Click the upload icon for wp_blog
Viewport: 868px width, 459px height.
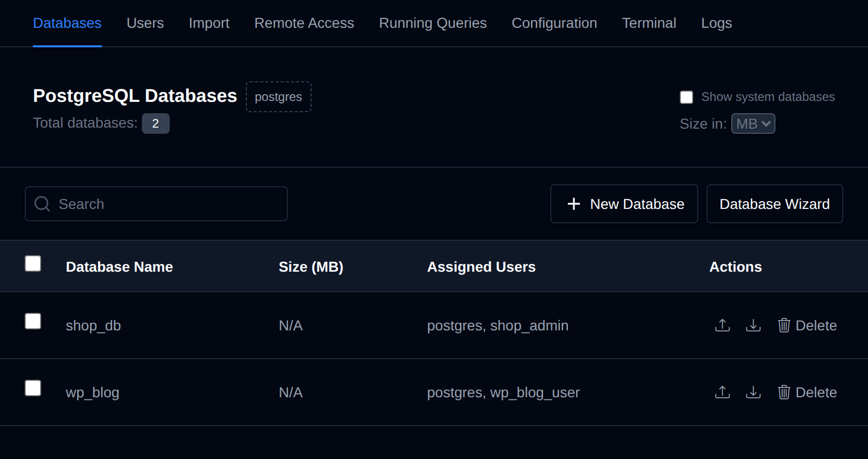click(x=722, y=392)
